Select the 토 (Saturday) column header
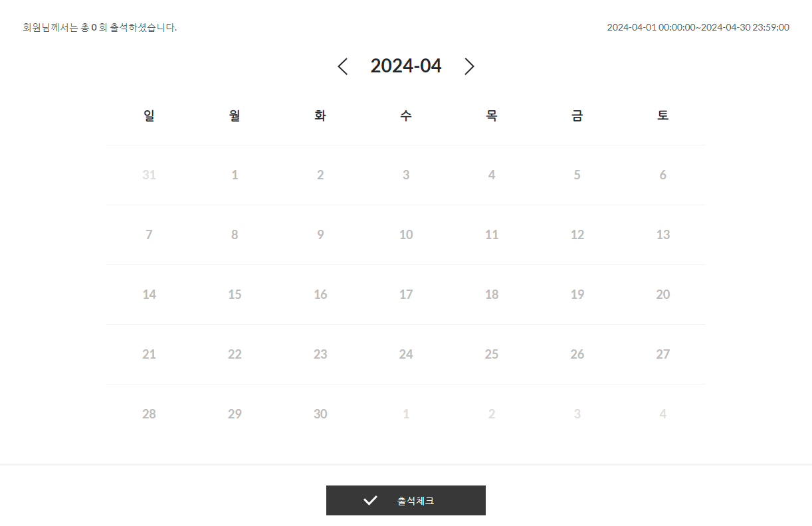This screenshot has height=526, width=812. pos(663,116)
